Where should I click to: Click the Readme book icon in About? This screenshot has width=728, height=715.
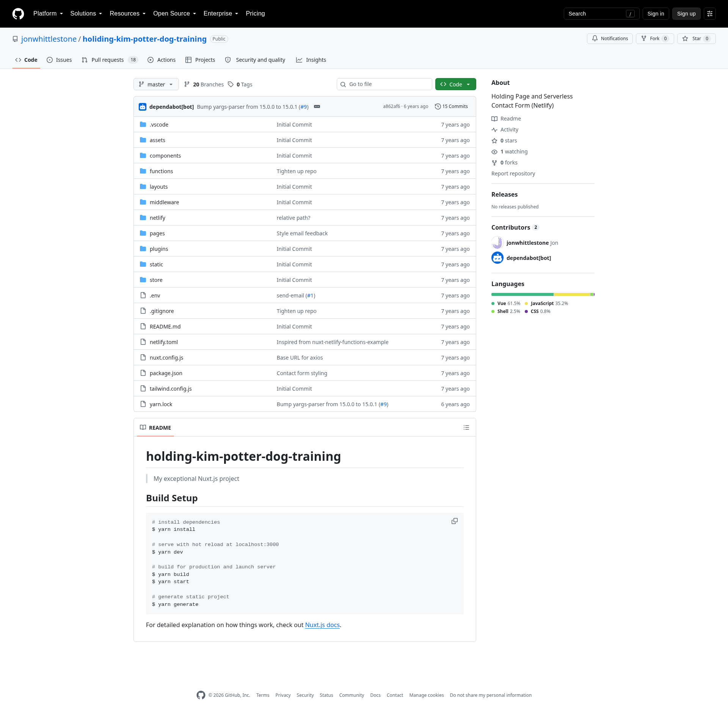494,119
